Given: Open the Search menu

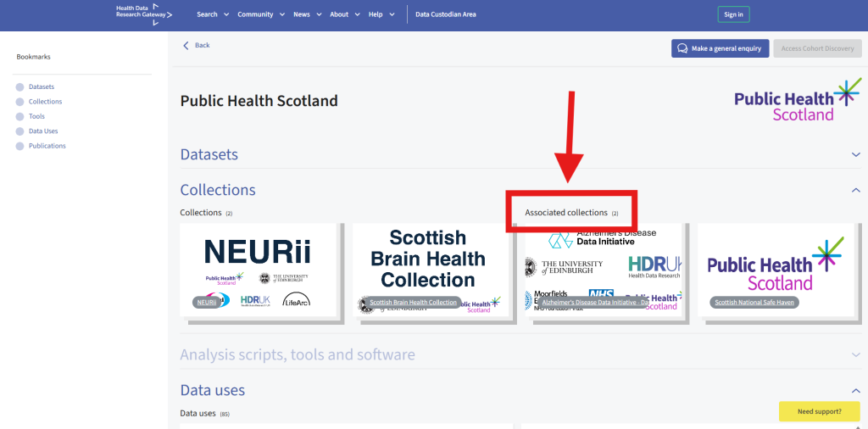Looking at the screenshot, I should coord(213,14).
